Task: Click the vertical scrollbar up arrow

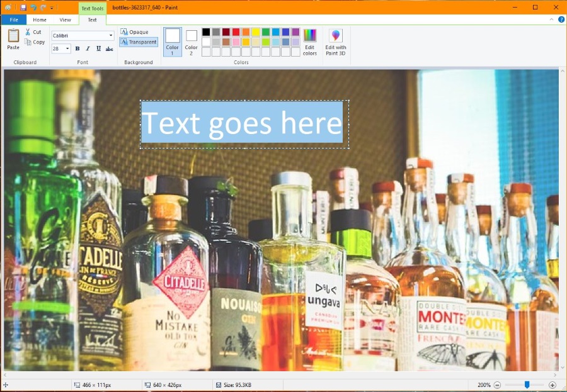Action: (x=563, y=72)
